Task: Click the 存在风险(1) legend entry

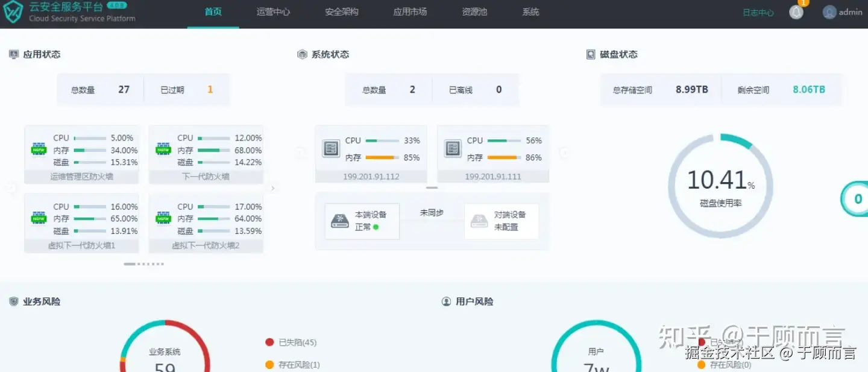Action: [293, 365]
